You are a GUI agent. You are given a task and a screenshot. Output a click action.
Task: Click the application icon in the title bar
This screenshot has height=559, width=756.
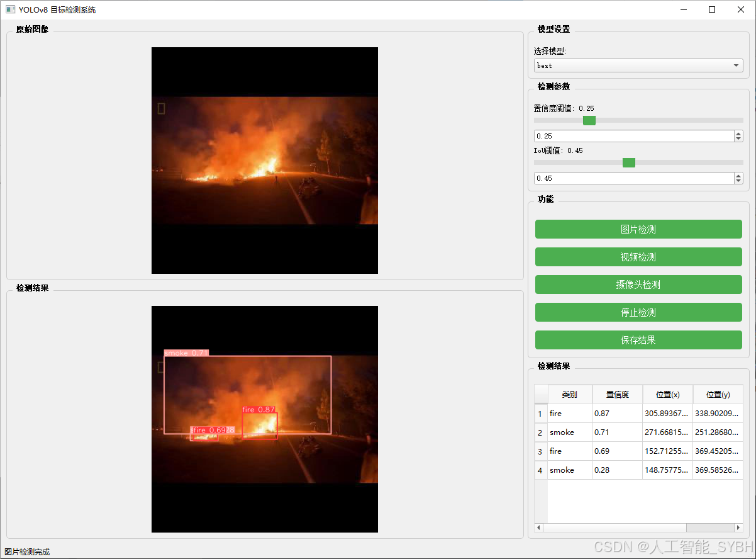(x=9, y=9)
